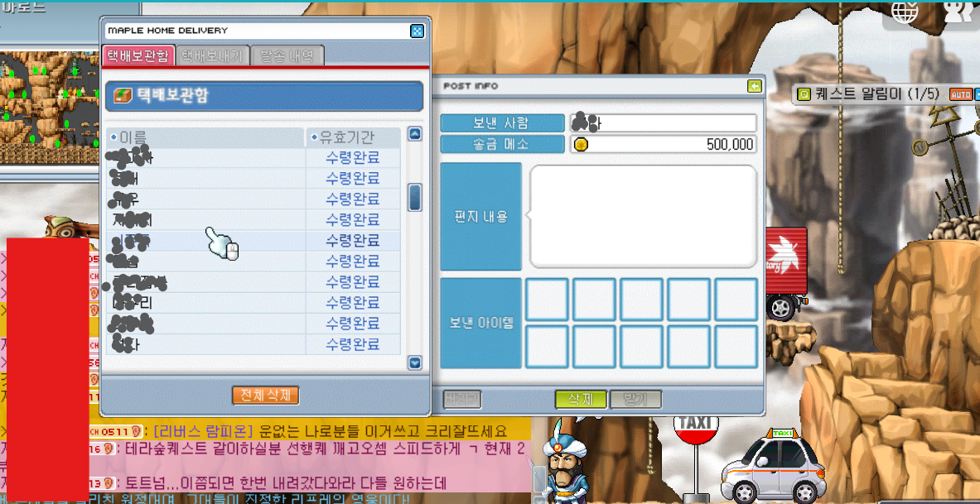Screen dimensions: 980x504
Task: Switch to the 택배보관함 tab
Action: [x=138, y=55]
